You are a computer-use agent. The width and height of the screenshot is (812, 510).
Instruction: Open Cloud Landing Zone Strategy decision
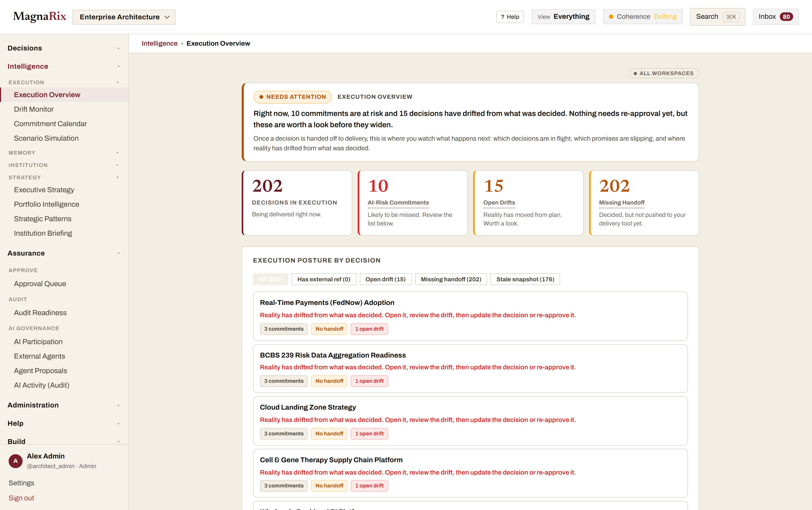[x=470, y=421]
